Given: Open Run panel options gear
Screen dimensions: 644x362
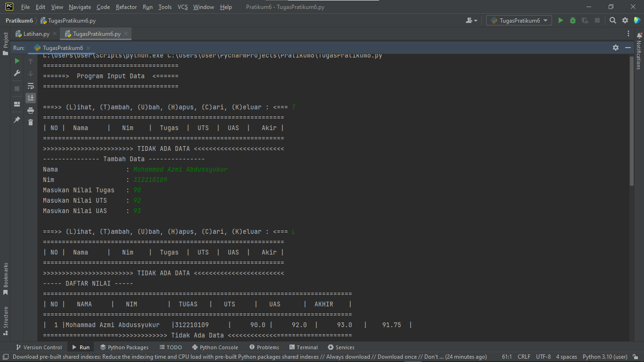Looking at the screenshot, I should point(616,48).
